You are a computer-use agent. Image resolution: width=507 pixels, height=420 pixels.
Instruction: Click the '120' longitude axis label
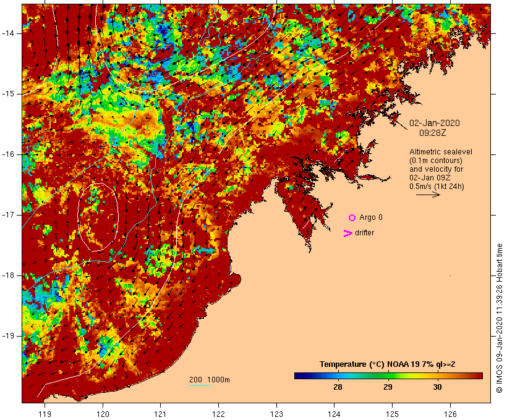103,414
